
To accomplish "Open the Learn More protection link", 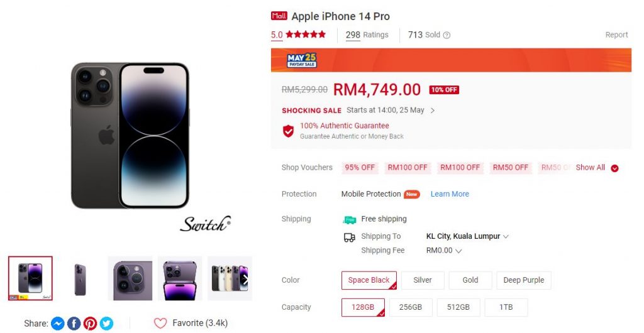I will click(450, 194).
